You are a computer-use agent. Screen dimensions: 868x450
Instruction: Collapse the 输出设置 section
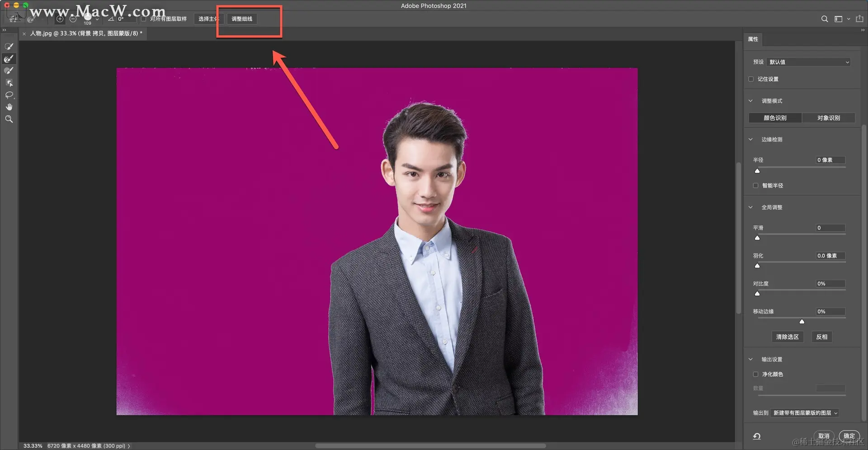tap(750, 360)
